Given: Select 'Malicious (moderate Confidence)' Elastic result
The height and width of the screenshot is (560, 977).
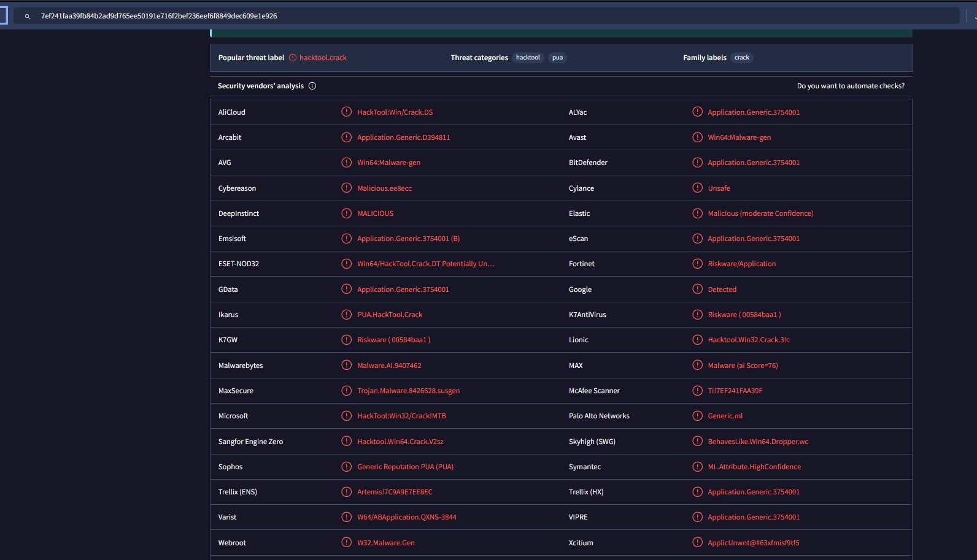Looking at the screenshot, I should click(x=761, y=213).
